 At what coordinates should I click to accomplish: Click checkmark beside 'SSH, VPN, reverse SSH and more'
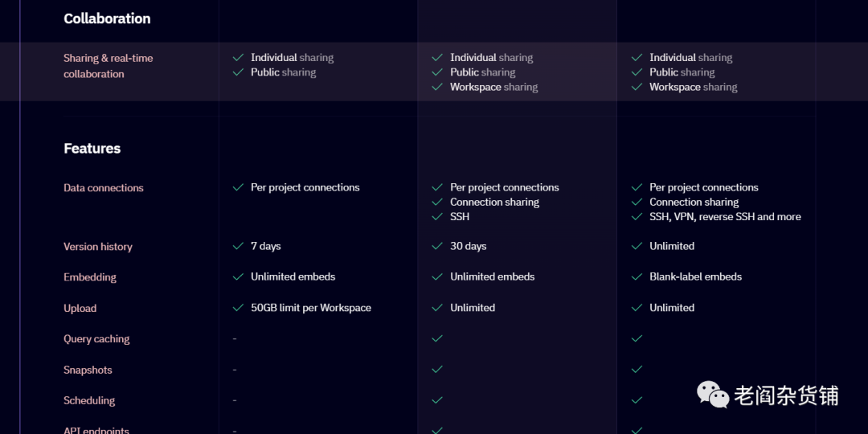tap(637, 216)
